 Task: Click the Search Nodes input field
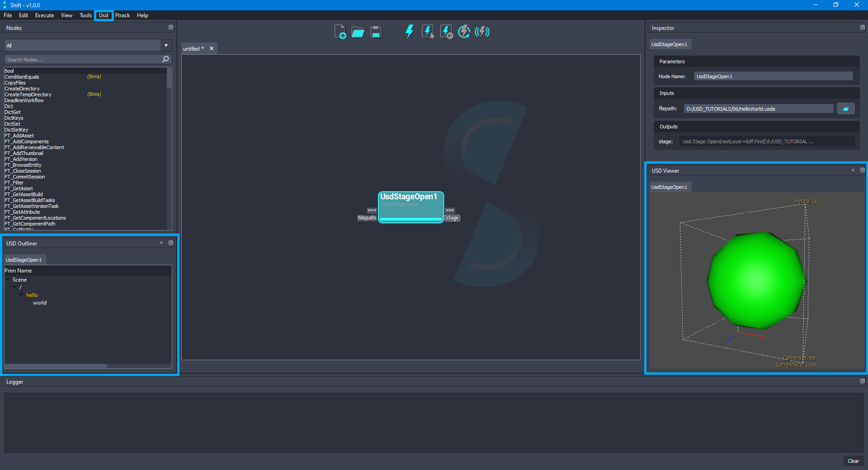(x=81, y=59)
